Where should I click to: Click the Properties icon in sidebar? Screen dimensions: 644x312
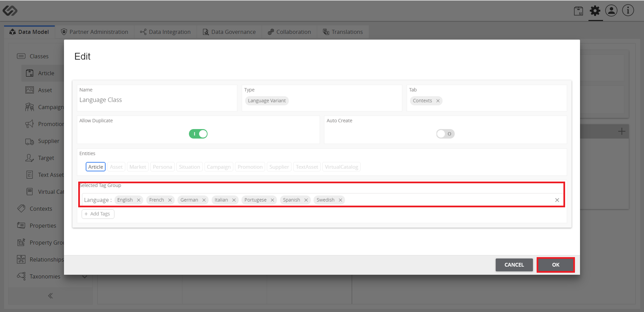(x=21, y=226)
